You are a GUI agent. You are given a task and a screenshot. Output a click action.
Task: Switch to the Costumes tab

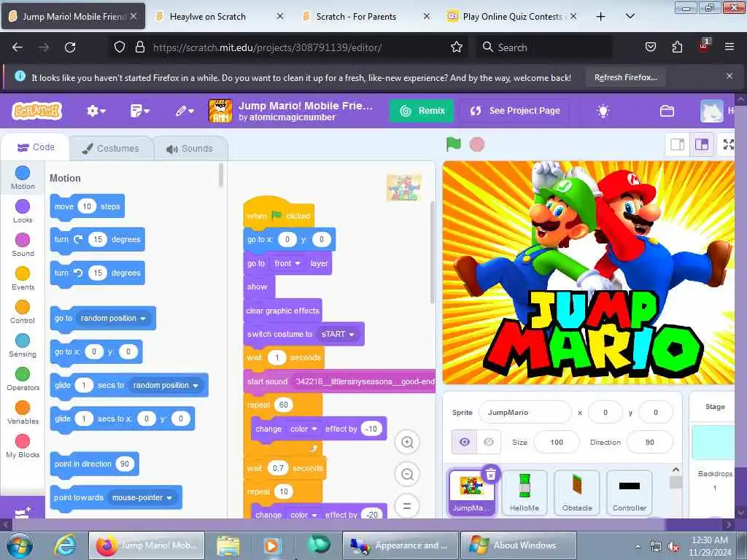click(111, 149)
